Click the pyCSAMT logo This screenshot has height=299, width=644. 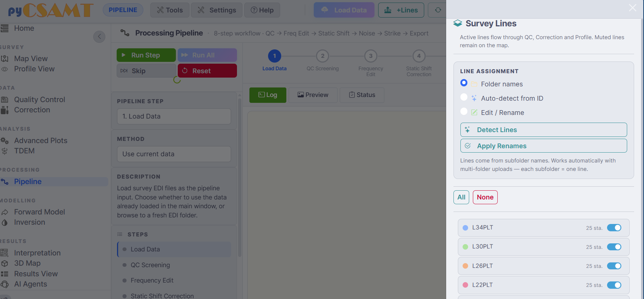tap(50, 10)
